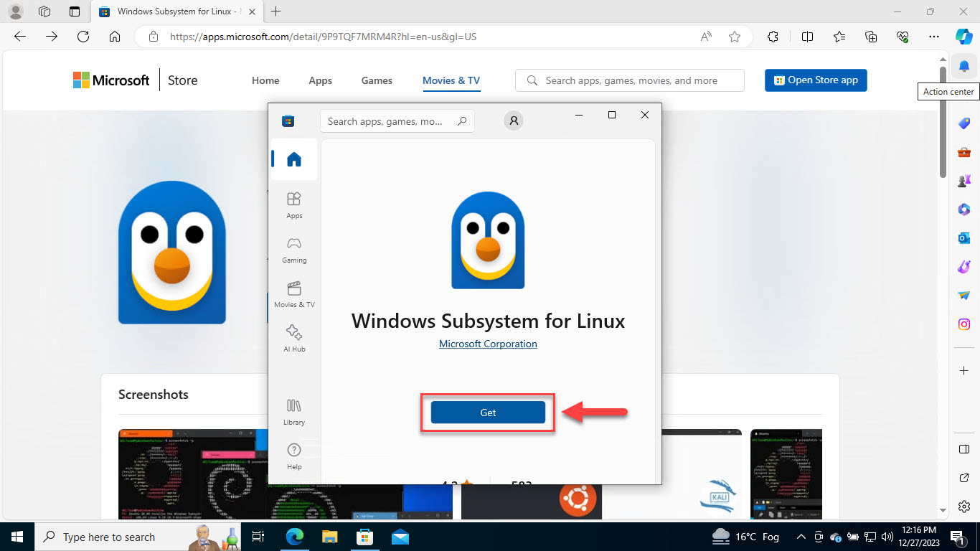This screenshot has height=551, width=980.
Task: Select the Apps section in the Store sidebar
Action: (x=293, y=204)
